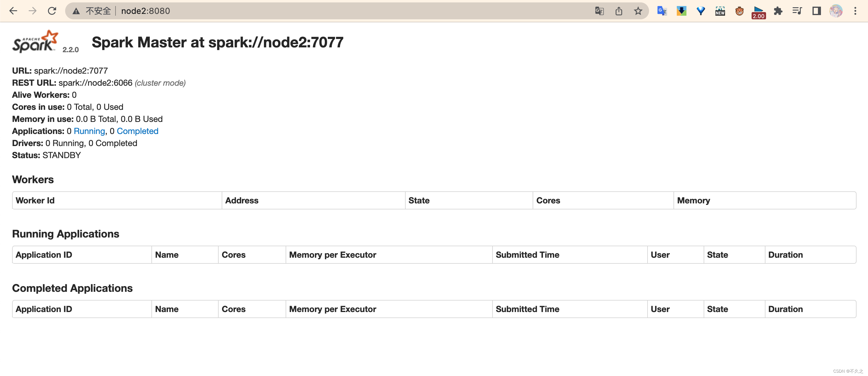
Task: Open the extension with 2.00 badge
Action: pos(759,12)
